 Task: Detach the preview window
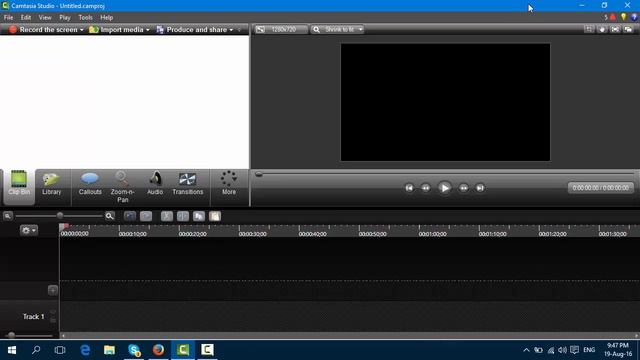[x=628, y=29]
